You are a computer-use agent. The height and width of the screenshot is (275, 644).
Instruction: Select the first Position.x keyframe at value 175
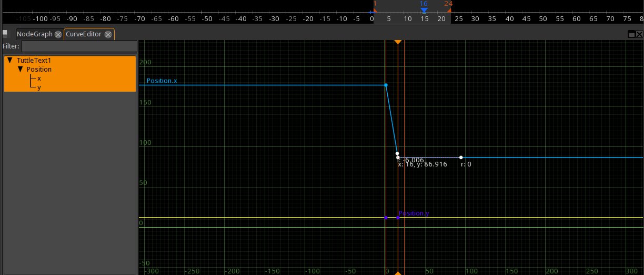point(386,85)
